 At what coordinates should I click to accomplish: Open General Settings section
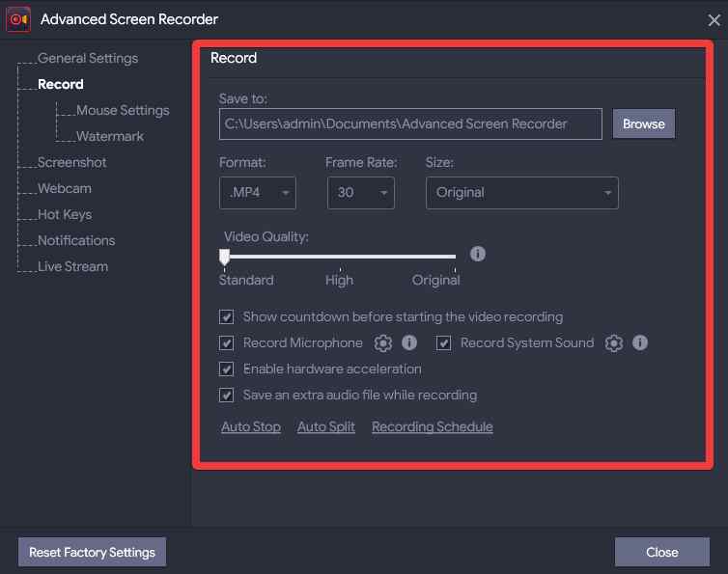coord(88,59)
